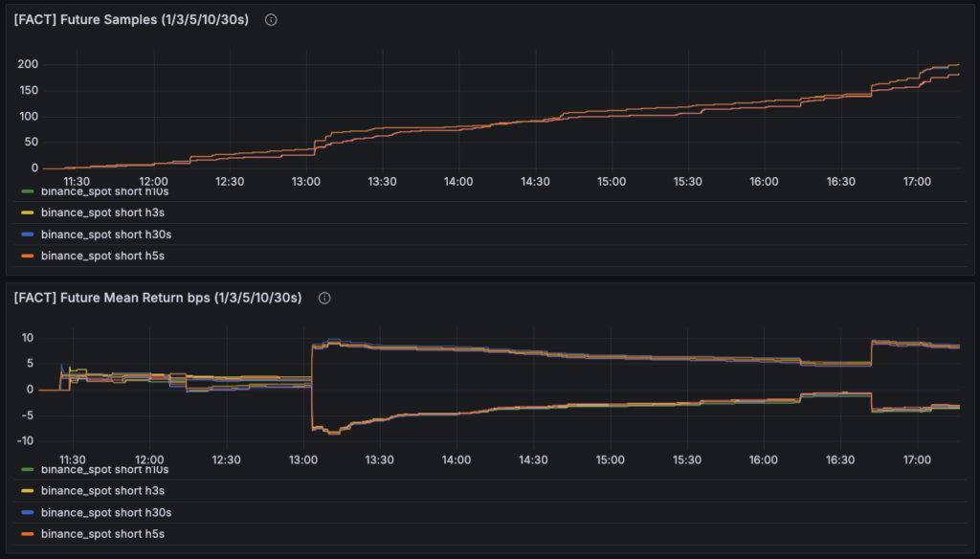980x559 pixels.
Task: Open the Future Samples panel title menu
Action: click(131, 20)
